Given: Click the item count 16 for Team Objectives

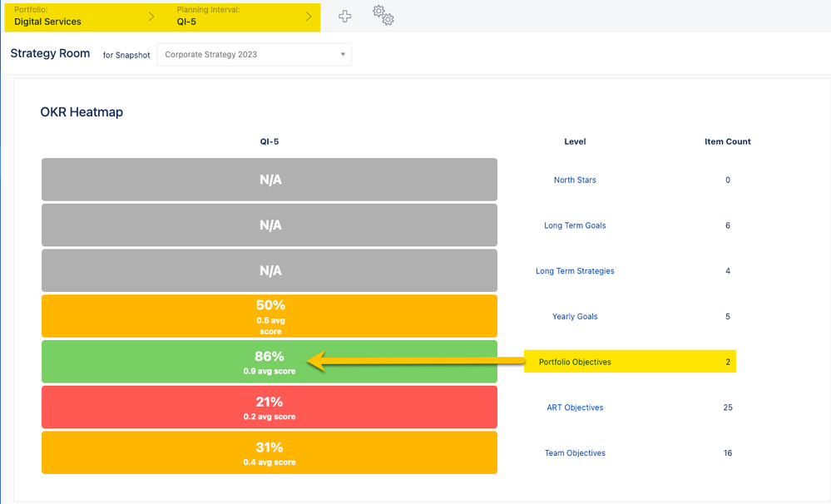Looking at the screenshot, I should click(x=728, y=453).
